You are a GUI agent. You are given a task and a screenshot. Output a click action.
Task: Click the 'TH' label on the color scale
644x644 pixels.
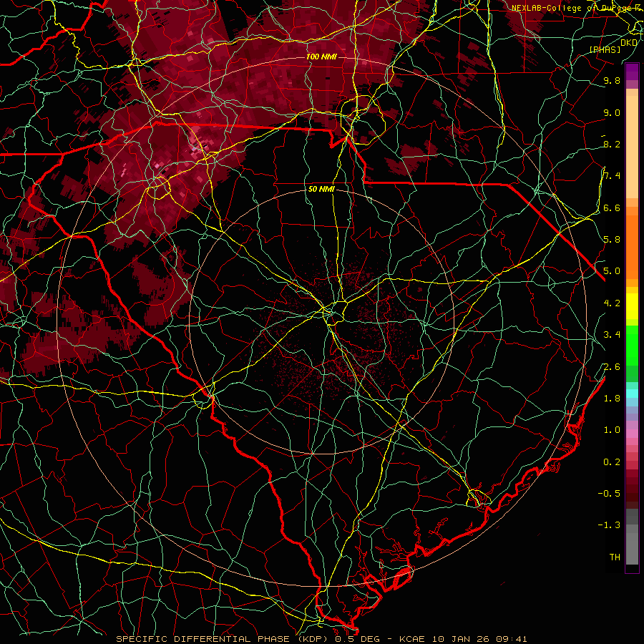point(615,557)
